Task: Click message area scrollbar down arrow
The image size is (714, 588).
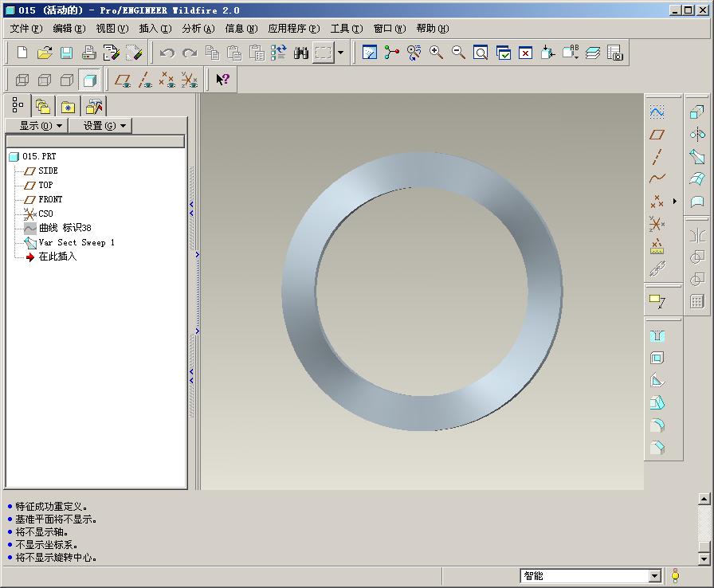Action: pyautogui.click(x=704, y=559)
